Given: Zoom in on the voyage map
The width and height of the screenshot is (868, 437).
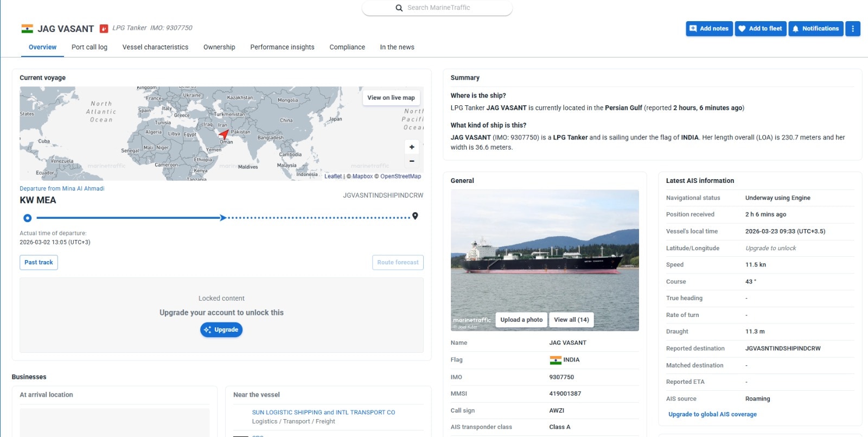Looking at the screenshot, I should click(x=412, y=147).
